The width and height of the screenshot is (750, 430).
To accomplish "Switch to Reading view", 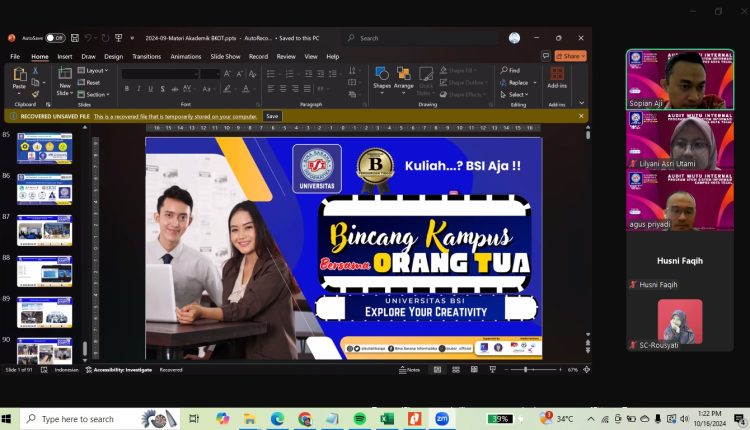I will 474,370.
